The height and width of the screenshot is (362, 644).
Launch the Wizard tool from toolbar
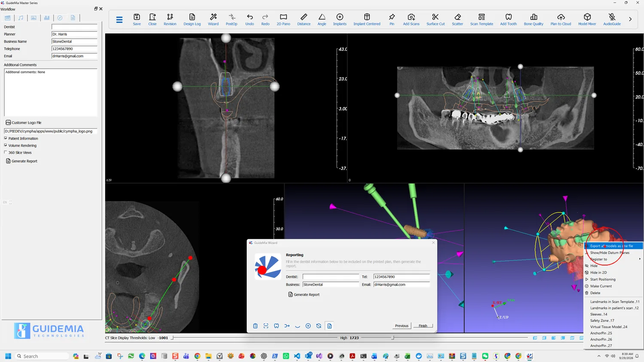(213, 19)
